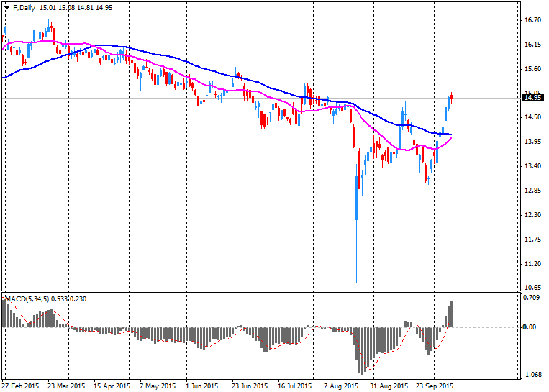The height and width of the screenshot is (392, 549).
Task: Click the 16.70 price scale label
Action: [533, 20]
